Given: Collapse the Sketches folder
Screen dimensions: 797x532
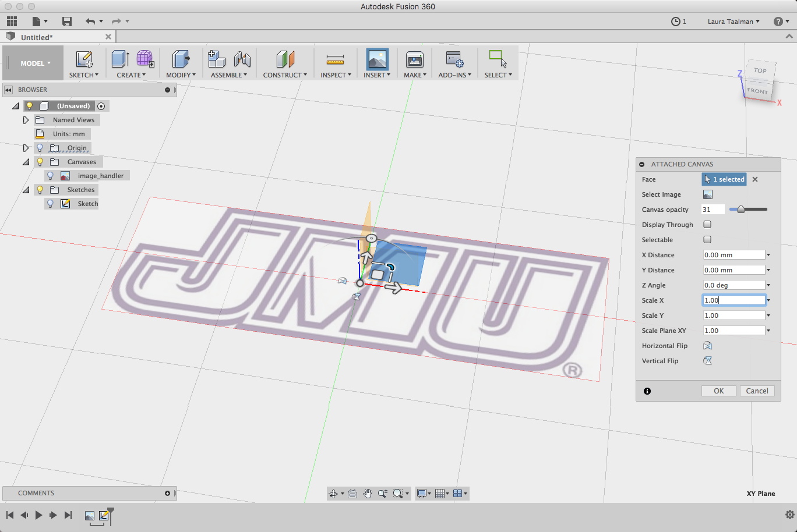Looking at the screenshot, I should coord(26,190).
